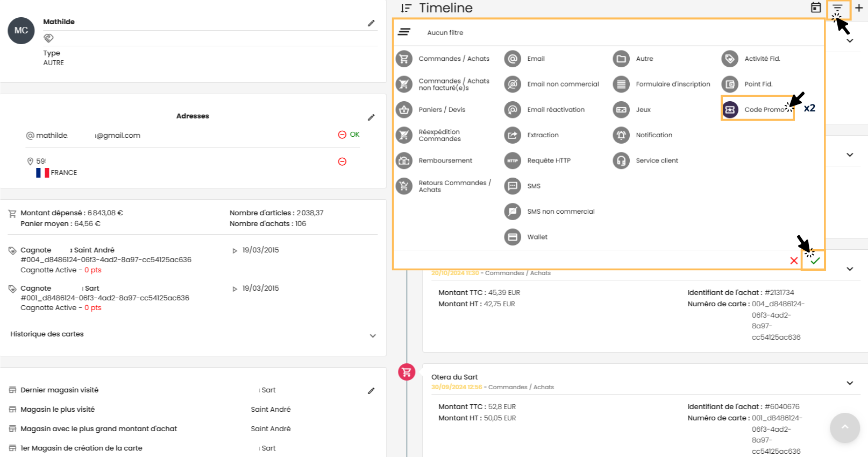
Task: Click the tag icon under Mathilde's name
Action: coord(48,38)
